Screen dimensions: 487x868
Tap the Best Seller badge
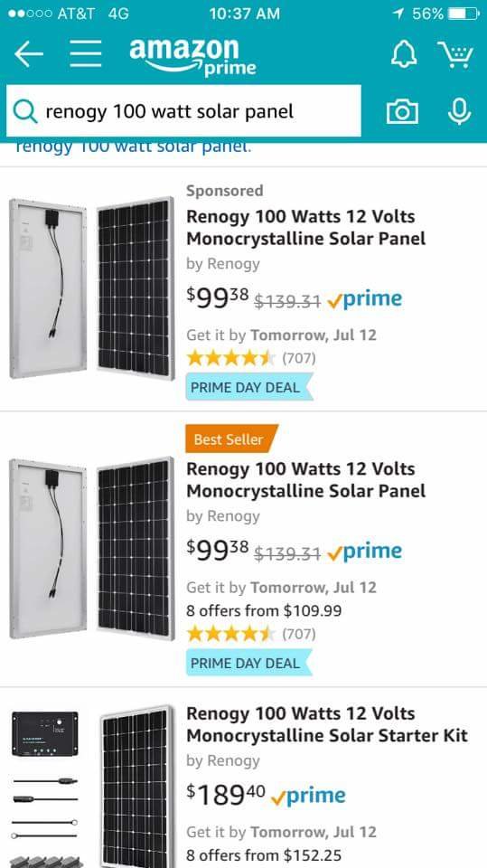[x=231, y=439]
